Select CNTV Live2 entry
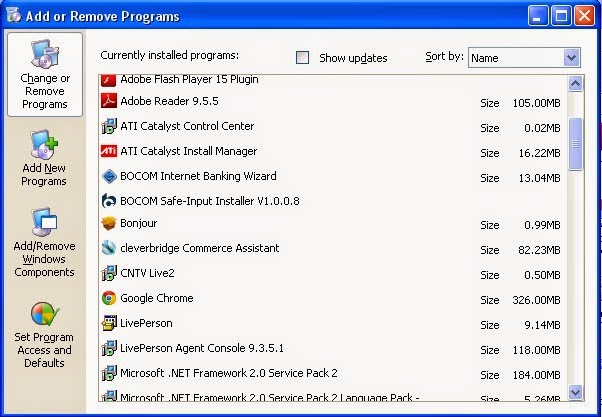This screenshot has width=602, height=417. [333, 273]
